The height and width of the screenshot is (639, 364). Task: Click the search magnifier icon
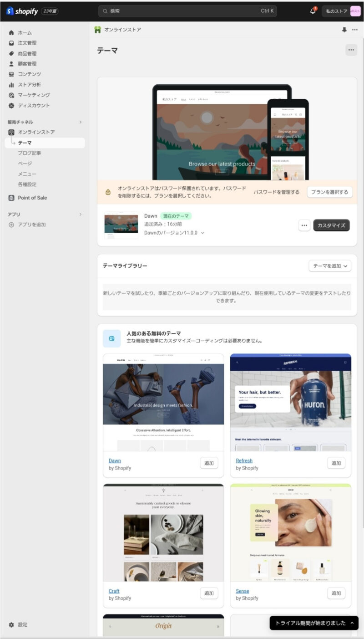coord(105,11)
